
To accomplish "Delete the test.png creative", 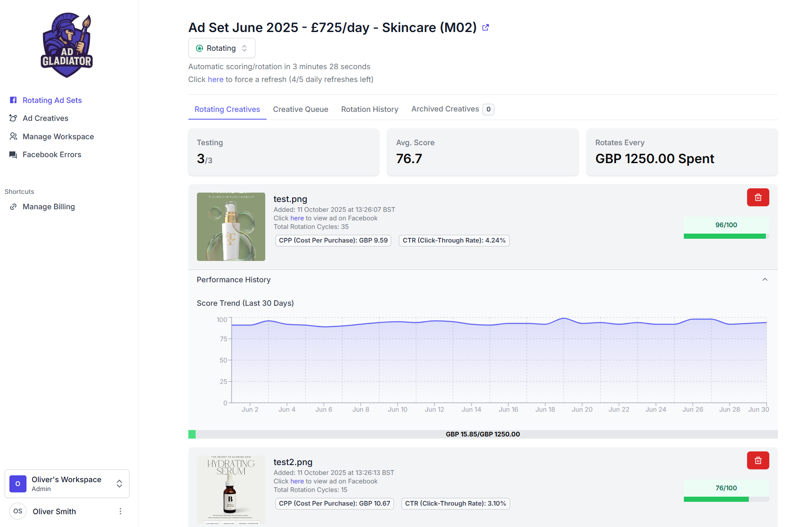I will [x=758, y=197].
